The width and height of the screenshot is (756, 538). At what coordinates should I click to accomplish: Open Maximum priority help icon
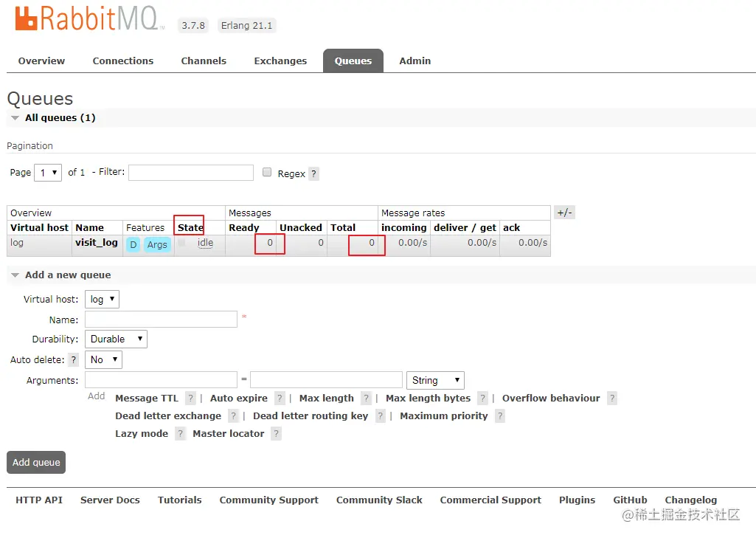(500, 416)
